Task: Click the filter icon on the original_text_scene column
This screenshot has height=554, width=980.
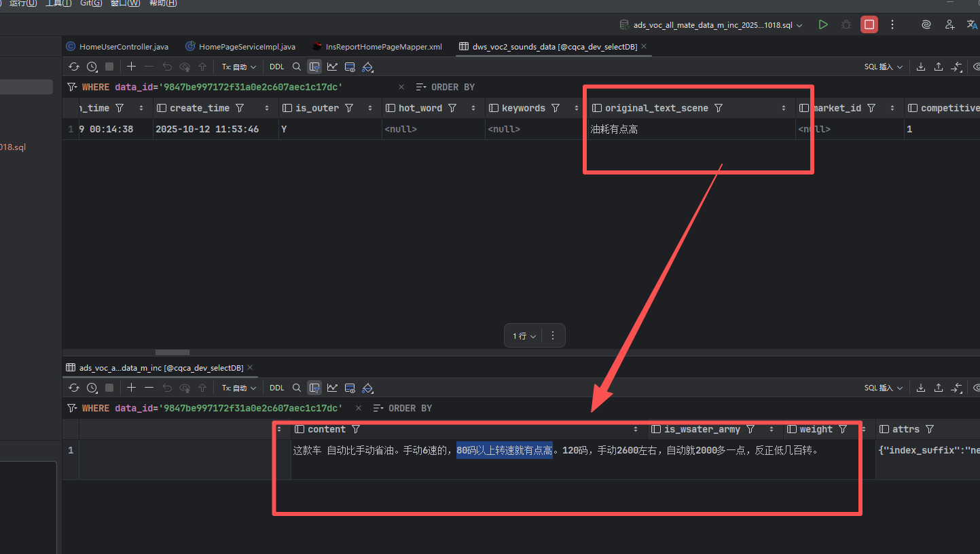Action: pos(719,109)
